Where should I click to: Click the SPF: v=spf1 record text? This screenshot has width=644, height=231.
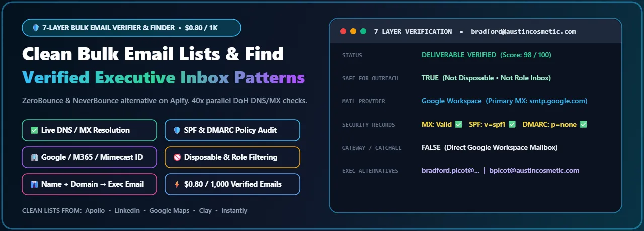tap(488, 124)
